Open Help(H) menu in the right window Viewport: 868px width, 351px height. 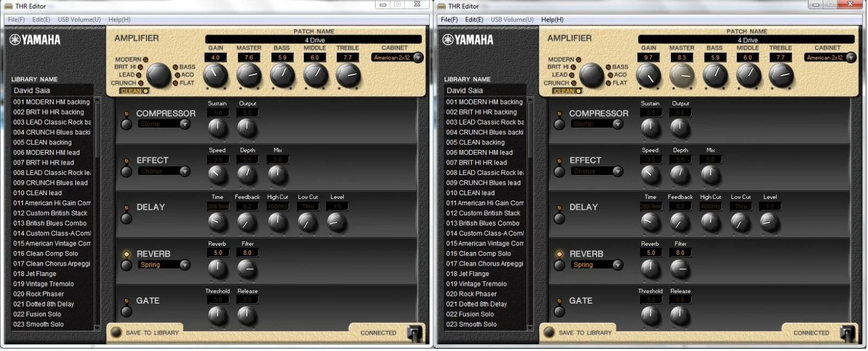point(553,20)
